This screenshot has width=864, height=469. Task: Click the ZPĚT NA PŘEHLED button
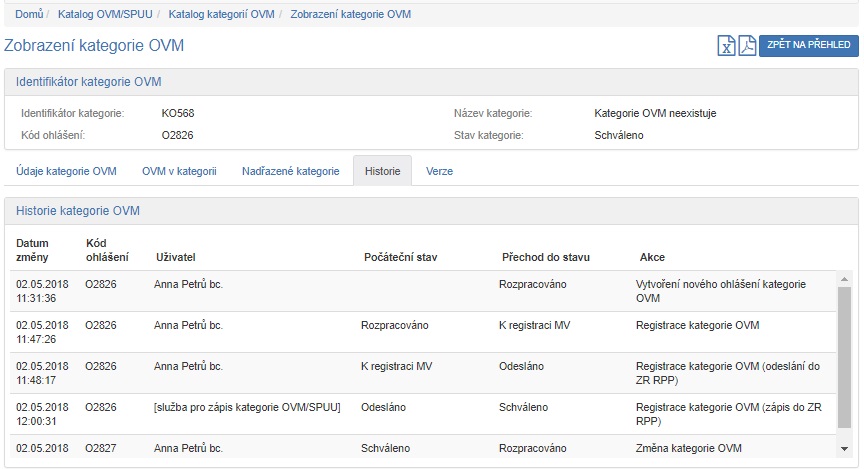coord(809,46)
